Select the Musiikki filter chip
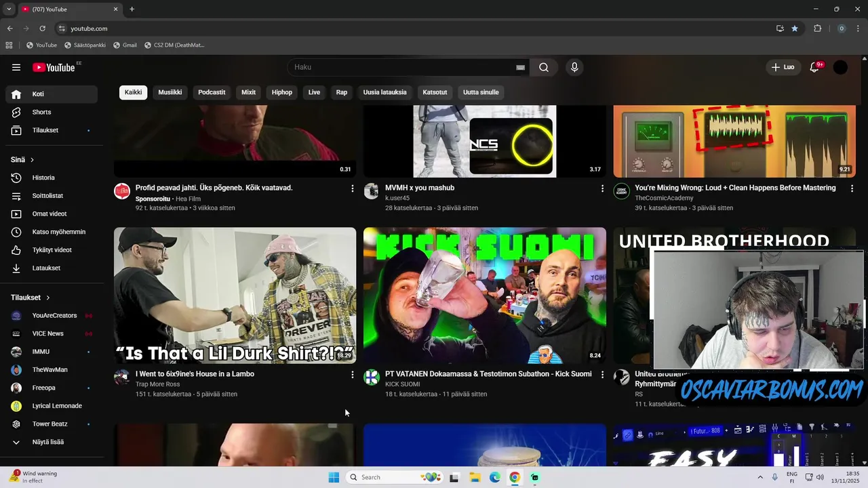 (x=170, y=92)
